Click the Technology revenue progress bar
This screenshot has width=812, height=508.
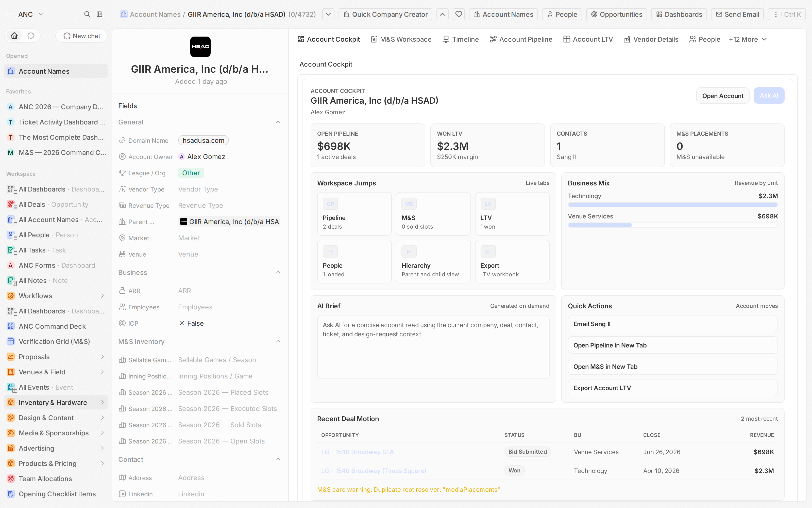[x=673, y=205]
